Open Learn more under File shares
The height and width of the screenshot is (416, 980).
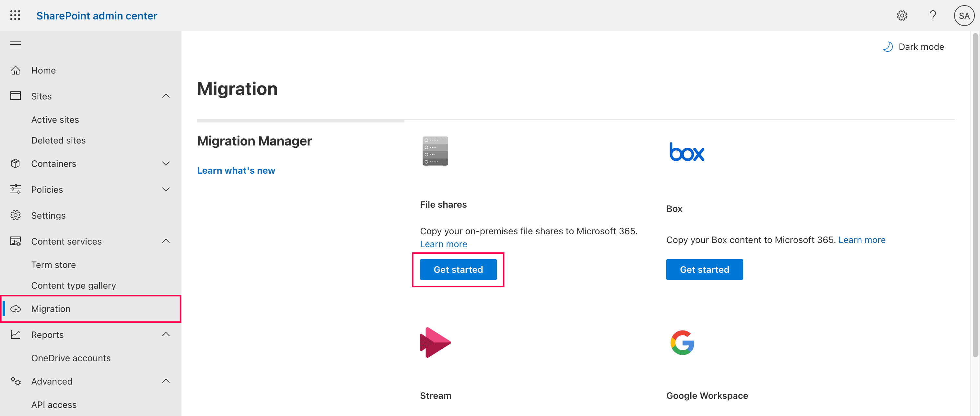point(443,244)
